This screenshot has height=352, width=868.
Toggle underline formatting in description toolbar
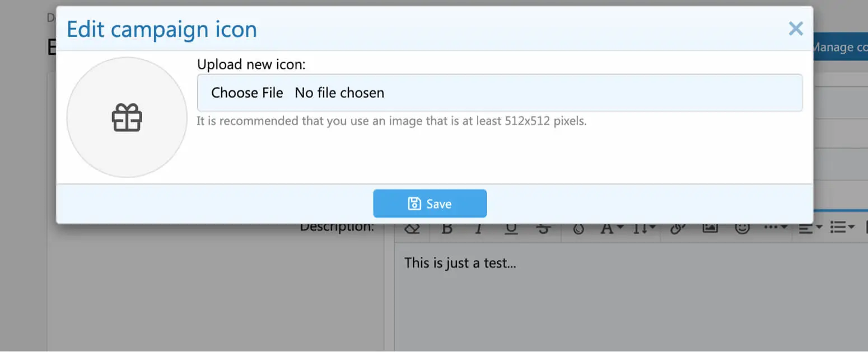(511, 228)
